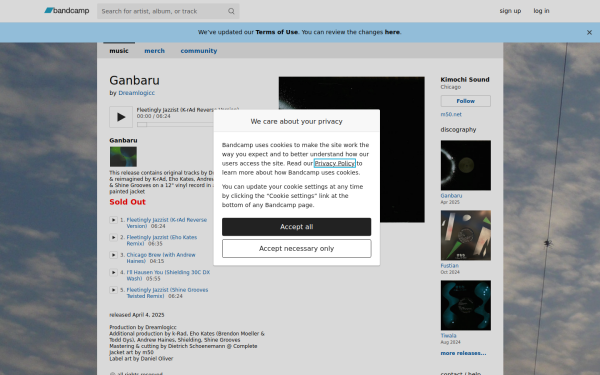
Task: Play track 5 Shine Grooves Twisted Remix
Action: 113,290
